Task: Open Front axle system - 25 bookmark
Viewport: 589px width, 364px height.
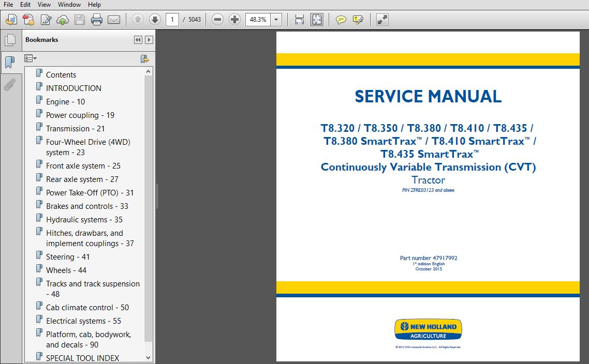Action: click(x=83, y=166)
